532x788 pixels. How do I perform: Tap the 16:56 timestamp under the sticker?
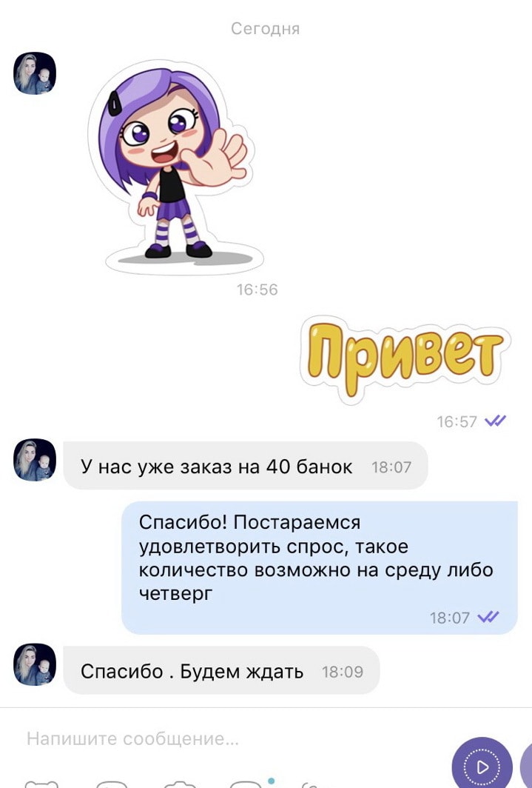tap(257, 290)
